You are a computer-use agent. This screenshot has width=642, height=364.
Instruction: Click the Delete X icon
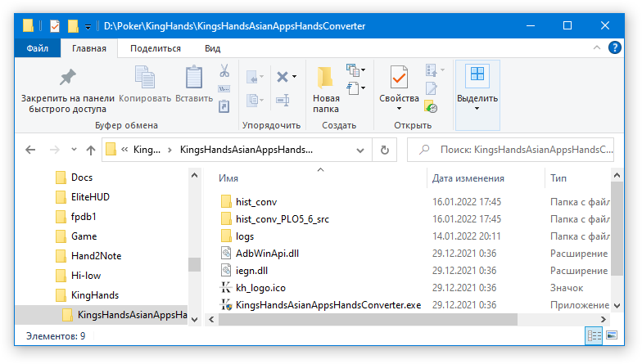click(282, 77)
